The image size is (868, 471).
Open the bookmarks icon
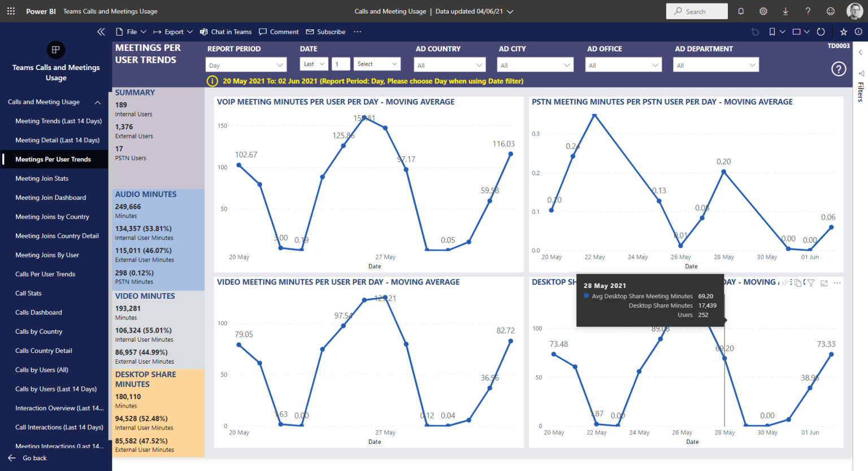pos(772,32)
